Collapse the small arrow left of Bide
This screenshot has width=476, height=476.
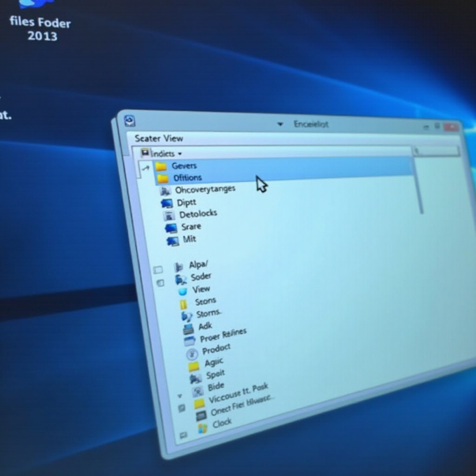point(180,396)
